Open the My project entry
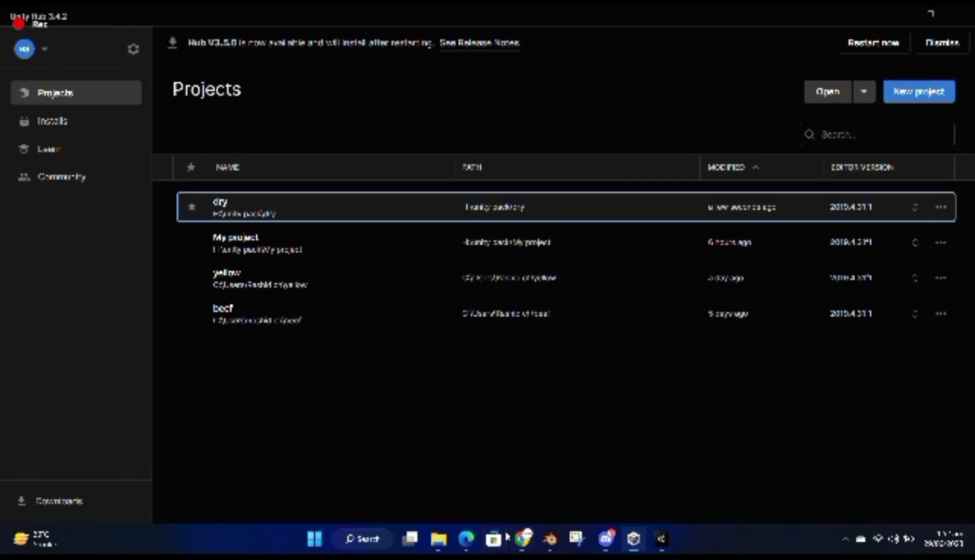The width and height of the screenshot is (975, 560). tap(566, 243)
